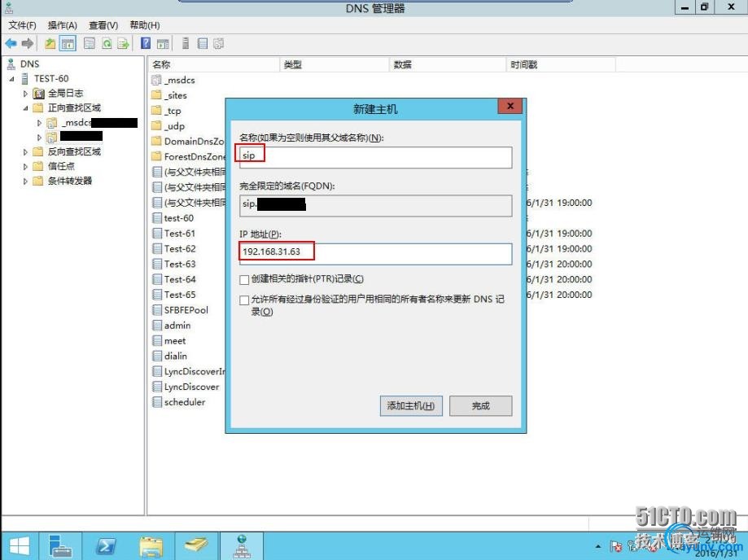Open the Properties toolbar icon

click(x=90, y=44)
